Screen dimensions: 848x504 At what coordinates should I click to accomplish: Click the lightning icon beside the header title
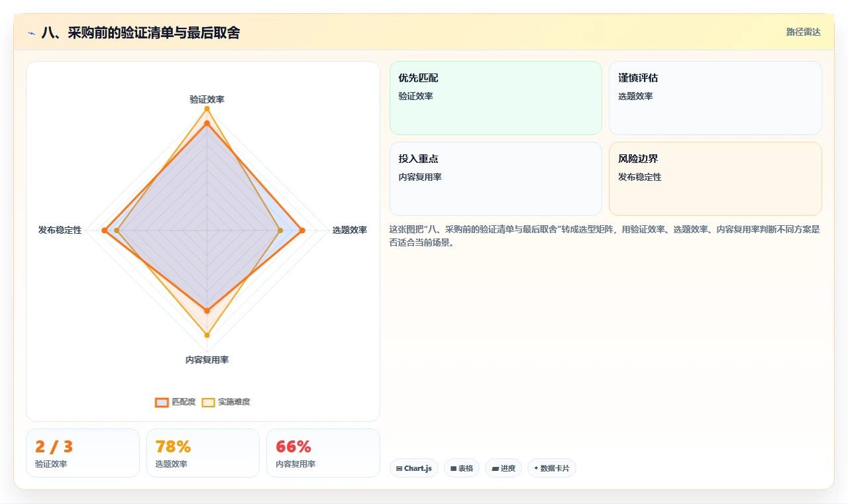(31, 33)
